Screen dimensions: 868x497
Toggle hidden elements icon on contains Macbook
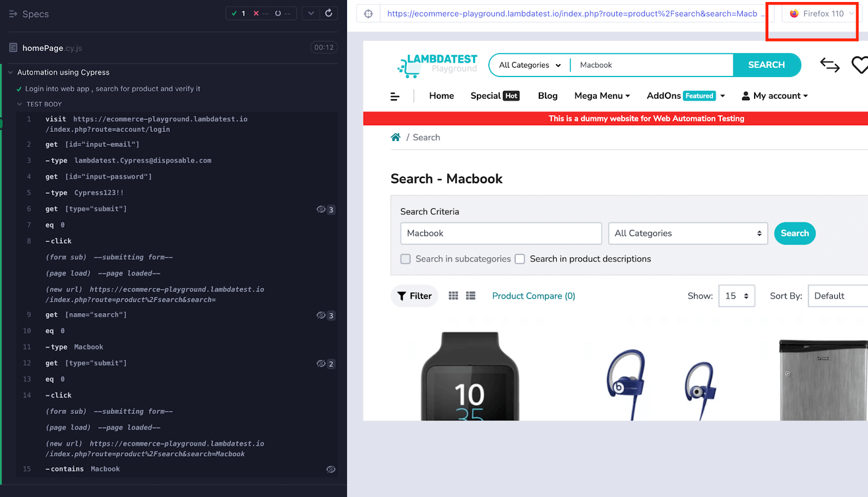(x=330, y=469)
